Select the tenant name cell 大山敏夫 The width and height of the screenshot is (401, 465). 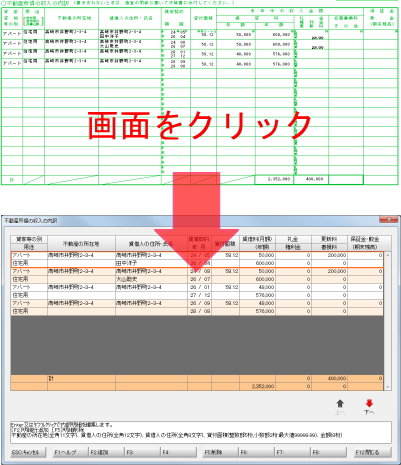[x=151, y=279]
